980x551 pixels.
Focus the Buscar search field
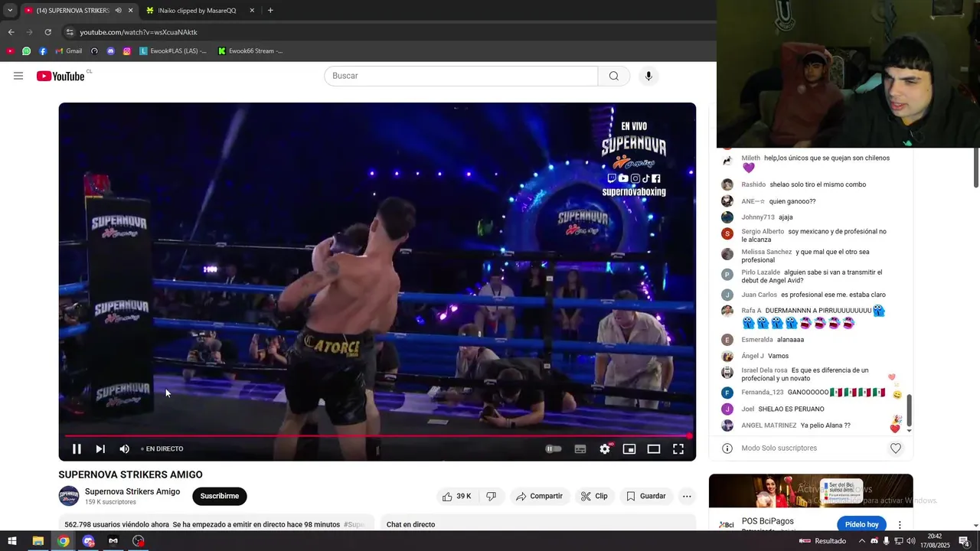(461, 76)
